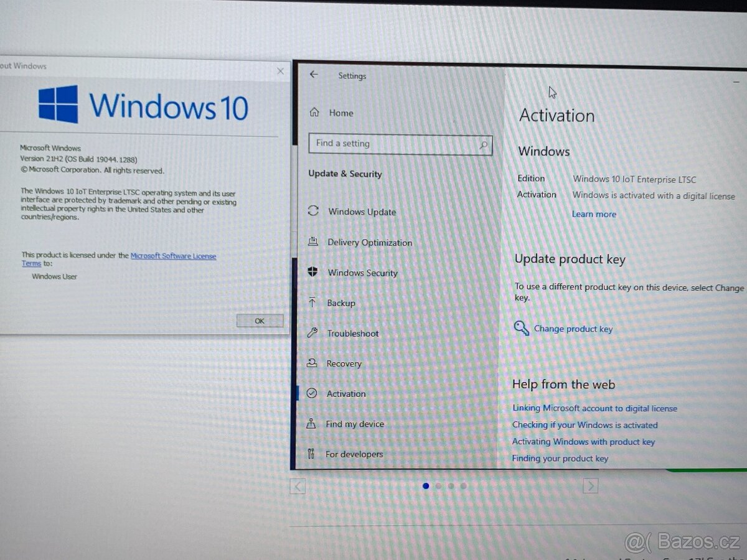Click the Windows Security shield icon
Screen dimensions: 747x560
312,272
